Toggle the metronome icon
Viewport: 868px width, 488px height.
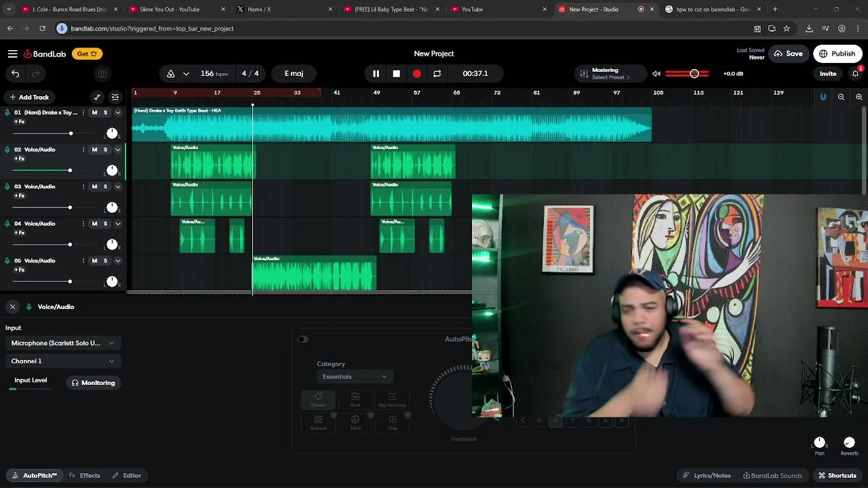pyautogui.click(x=171, y=73)
